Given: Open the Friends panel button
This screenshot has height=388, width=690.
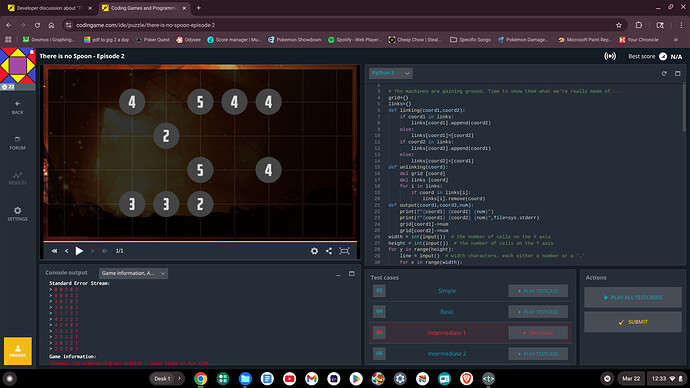Looking at the screenshot, I should click(18, 351).
